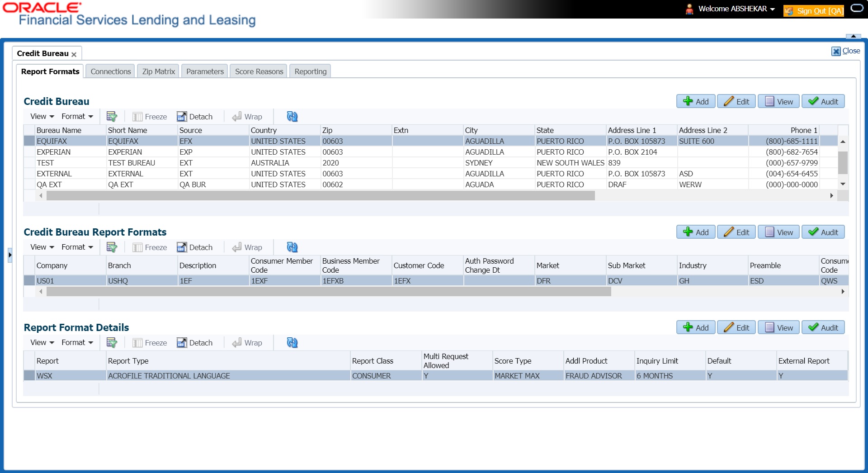Click the user avatar icon next to Welcome ABSHEKAR

pos(689,9)
